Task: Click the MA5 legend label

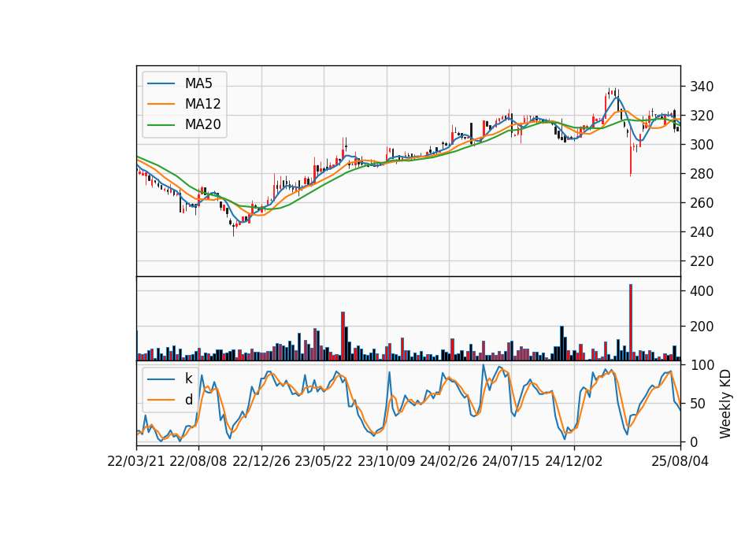Action: (198, 83)
